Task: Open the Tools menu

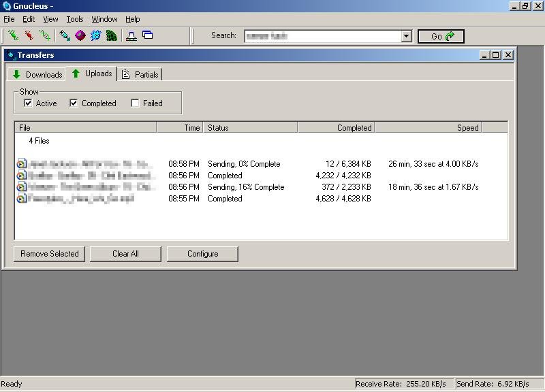Action: [x=75, y=19]
